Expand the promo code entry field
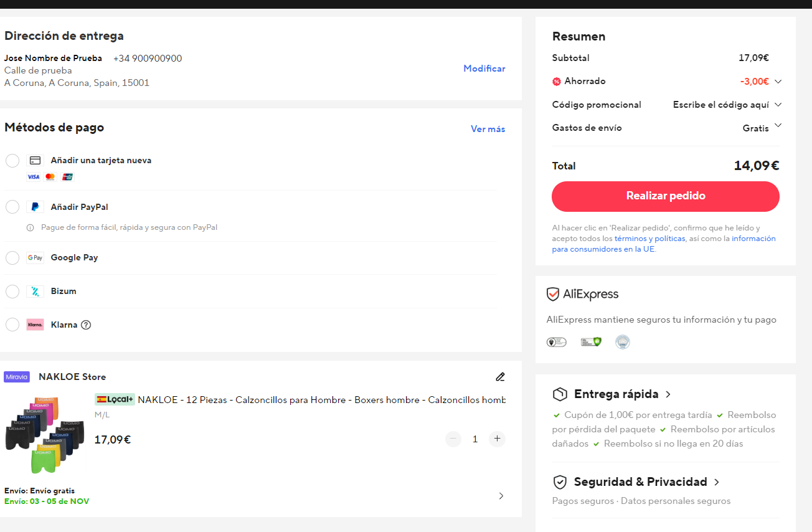Screen dimensions: 812x532 (x=778, y=105)
